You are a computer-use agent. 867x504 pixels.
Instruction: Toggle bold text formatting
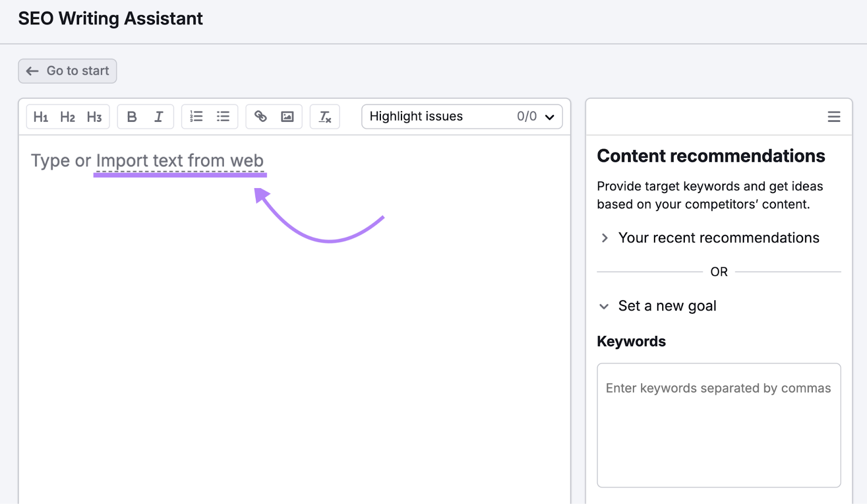pos(132,117)
